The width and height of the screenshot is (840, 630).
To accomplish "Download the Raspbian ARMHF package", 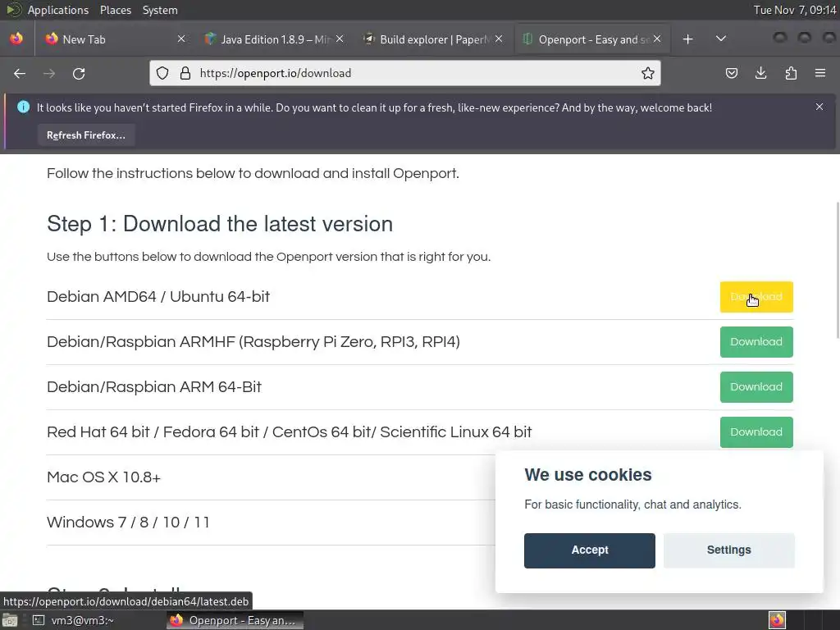I will click(x=756, y=342).
